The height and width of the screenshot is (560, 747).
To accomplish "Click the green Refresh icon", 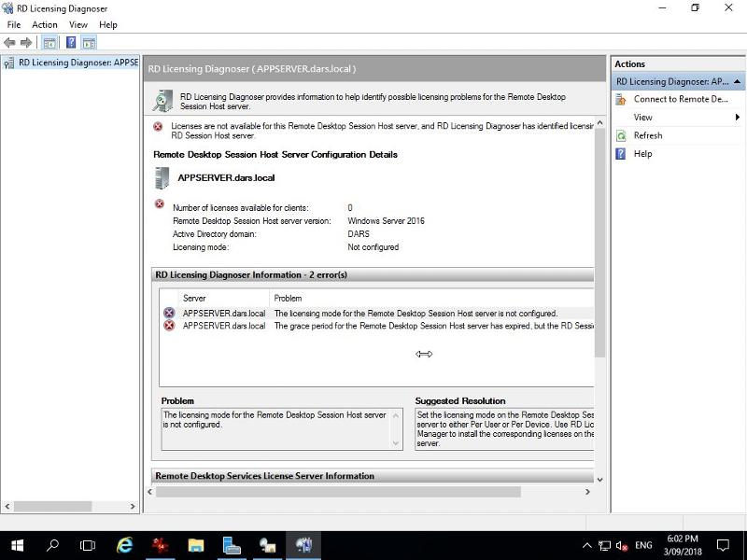I will pos(621,135).
